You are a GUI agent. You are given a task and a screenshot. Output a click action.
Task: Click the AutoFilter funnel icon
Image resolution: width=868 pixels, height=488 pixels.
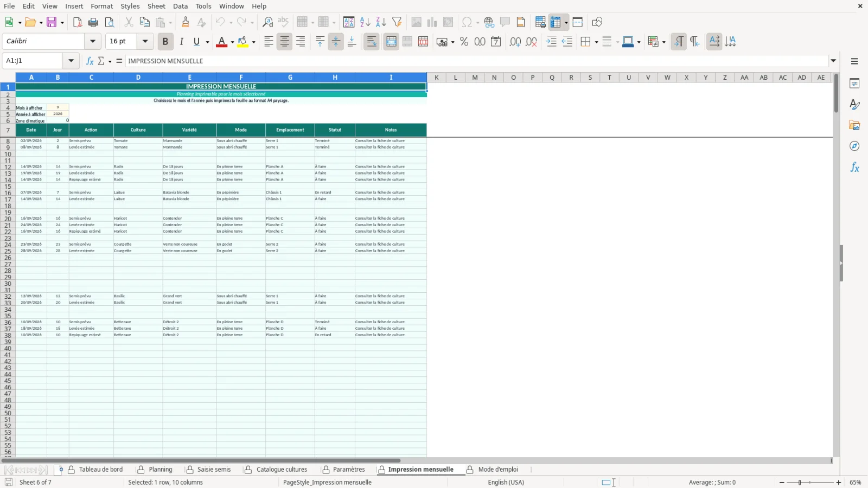click(x=397, y=22)
